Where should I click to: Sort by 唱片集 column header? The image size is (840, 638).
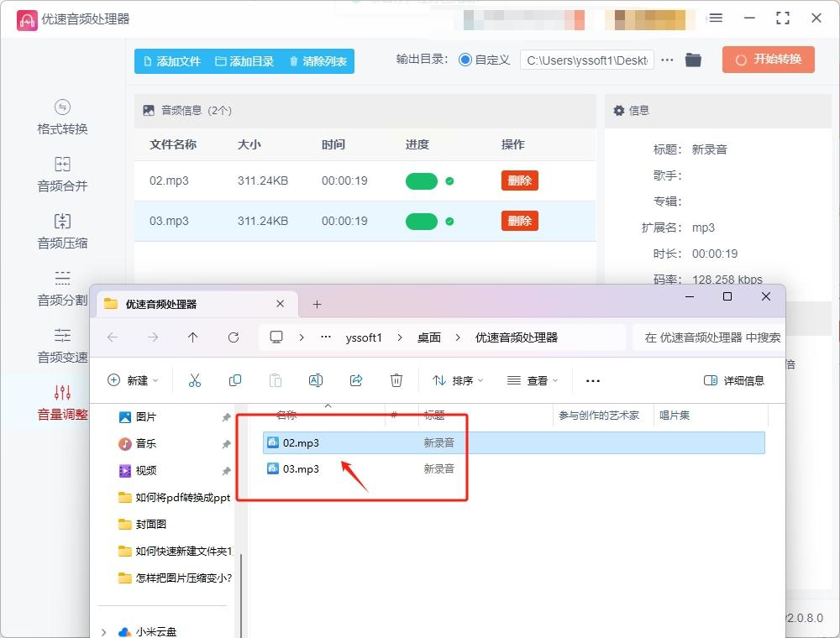pyautogui.click(x=675, y=416)
